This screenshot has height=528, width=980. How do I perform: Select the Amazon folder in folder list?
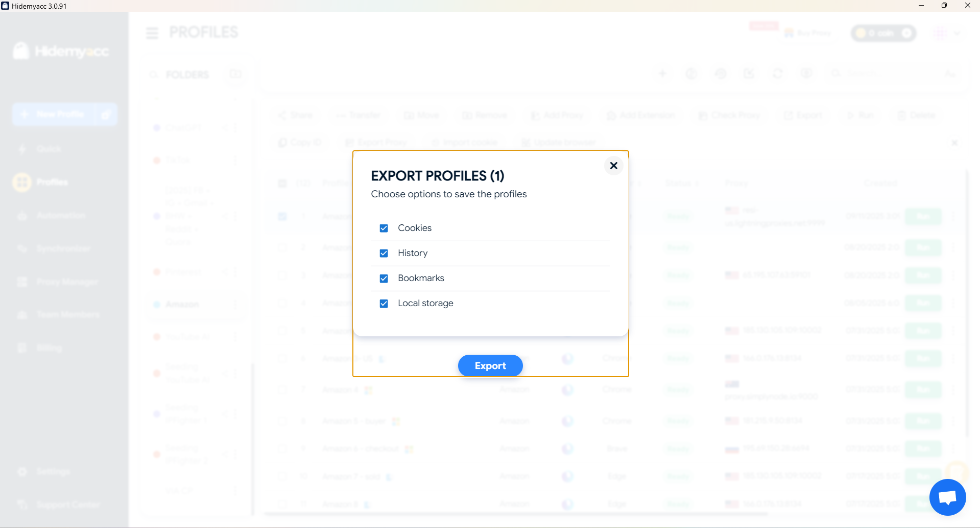[x=182, y=304]
